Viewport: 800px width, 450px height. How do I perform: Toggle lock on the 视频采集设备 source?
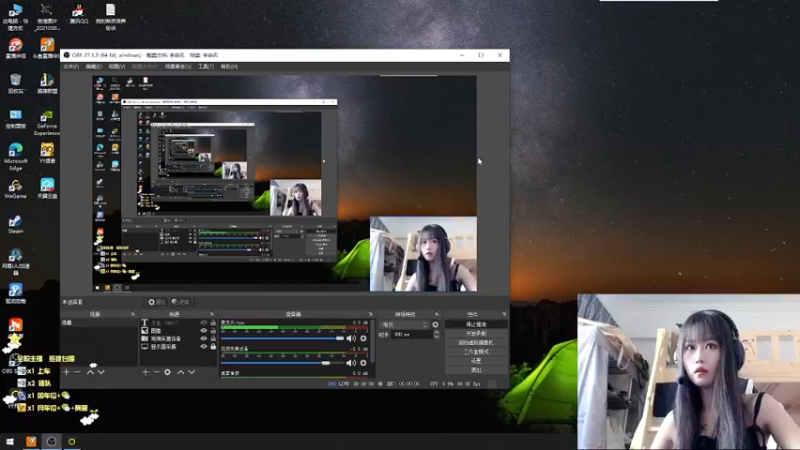pyautogui.click(x=213, y=338)
